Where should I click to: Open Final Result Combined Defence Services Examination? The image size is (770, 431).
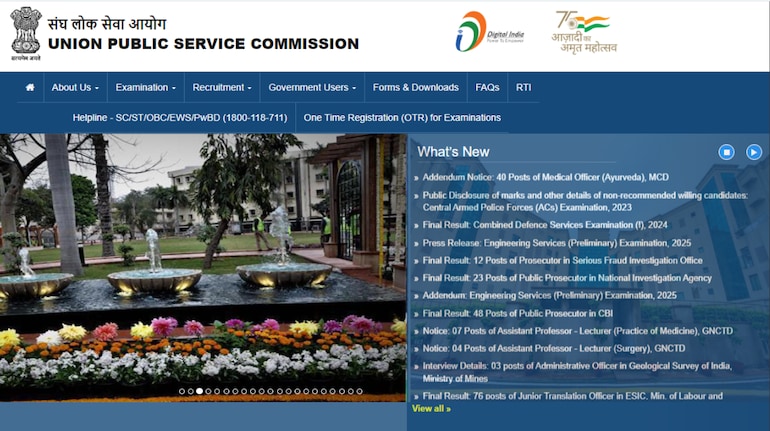click(545, 225)
